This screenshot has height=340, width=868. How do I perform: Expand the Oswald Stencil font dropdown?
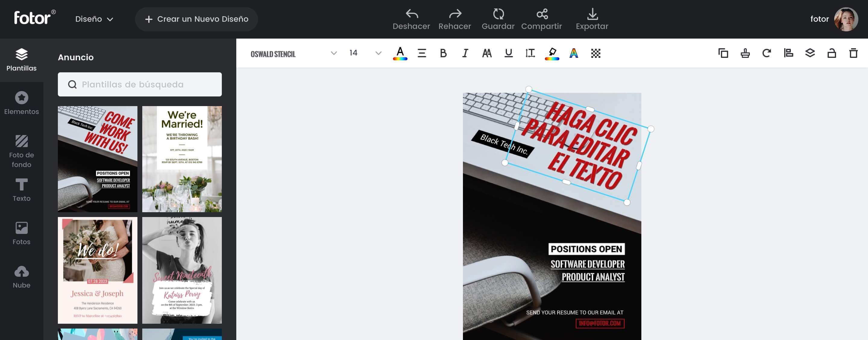(x=334, y=53)
